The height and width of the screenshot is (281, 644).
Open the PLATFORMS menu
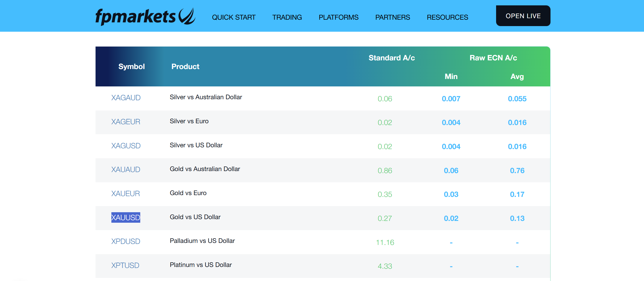point(338,17)
